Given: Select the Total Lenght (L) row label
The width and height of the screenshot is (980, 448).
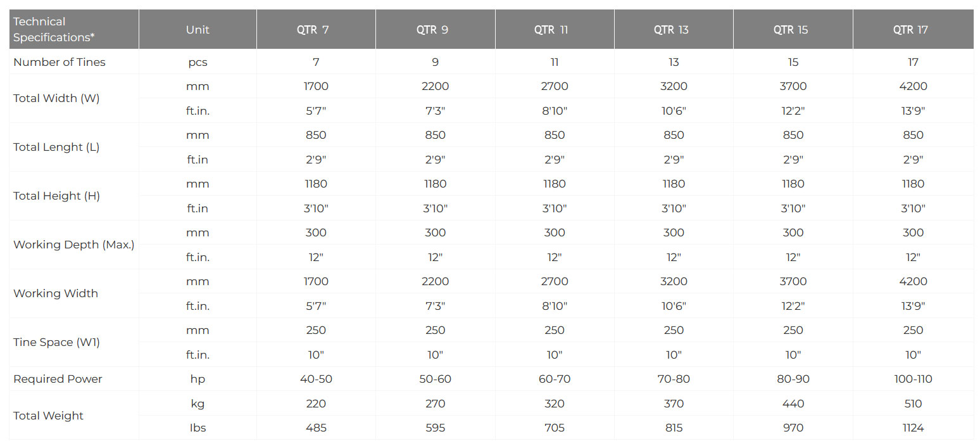Looking at the screenshot, I should point(56,147).
